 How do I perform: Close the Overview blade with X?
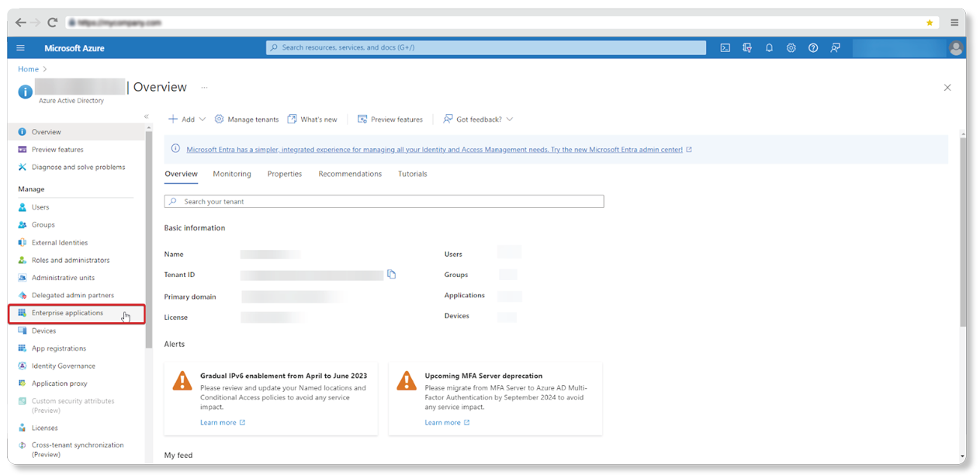pyautogui.click(x=947, y=88)
